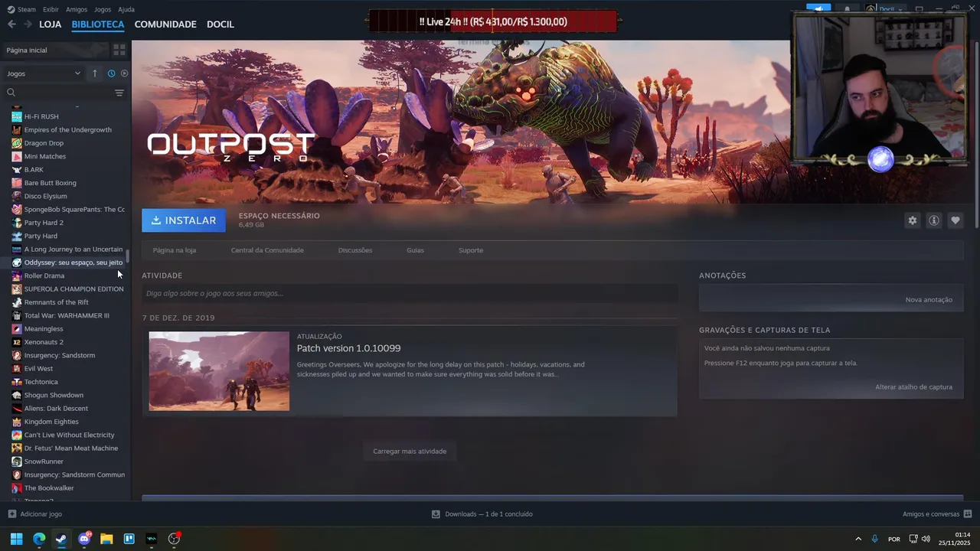
Task: Switch to the LOJA tab
Action: click(50, 24)
